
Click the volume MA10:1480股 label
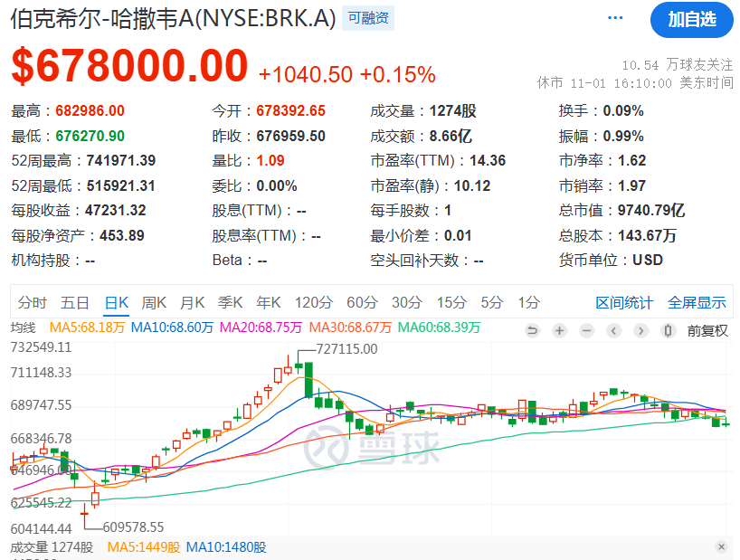pyautogui.click(x=226, y=547)
